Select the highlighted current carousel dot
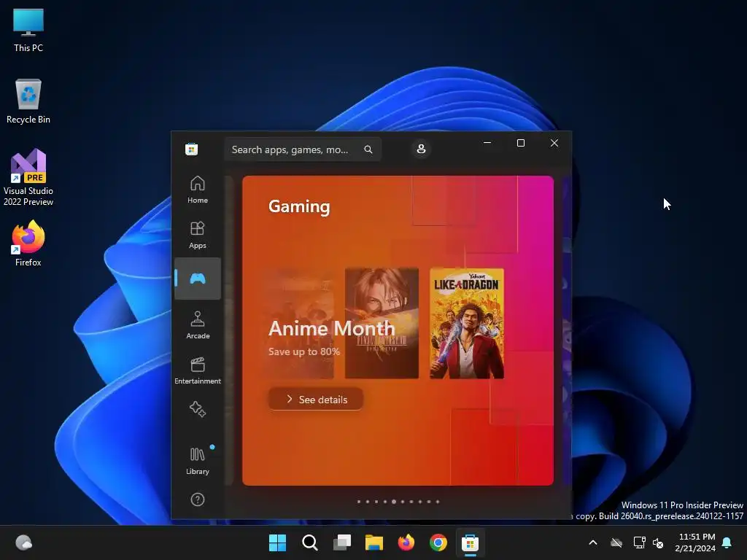747x560 pixels. coord(394,502)
